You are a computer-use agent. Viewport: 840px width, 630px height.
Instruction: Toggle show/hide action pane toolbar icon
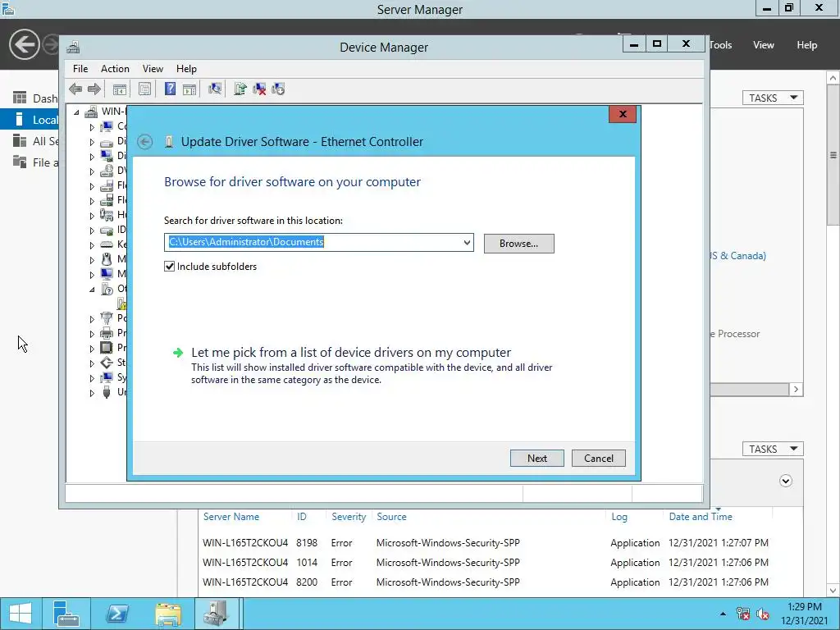(189, 89)
